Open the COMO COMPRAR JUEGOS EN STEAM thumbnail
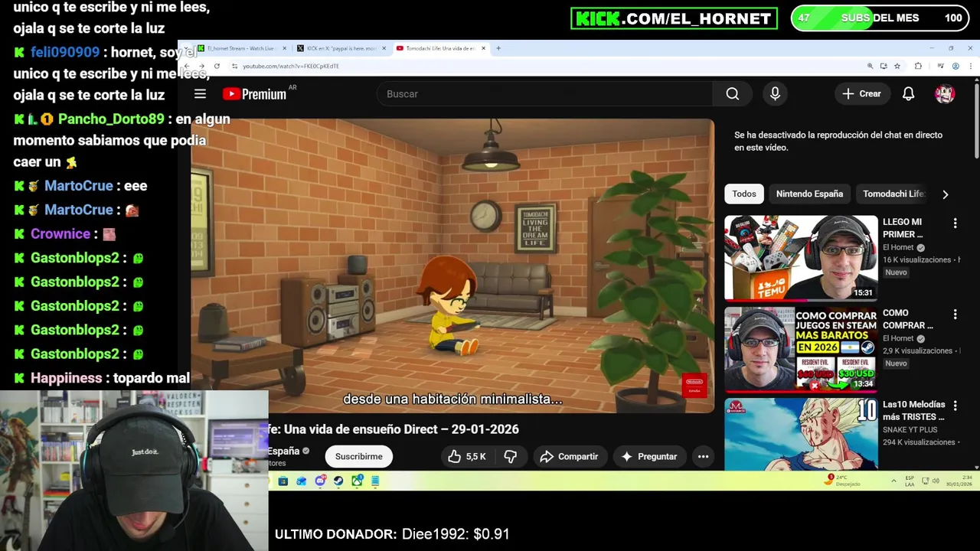The image size is (980, 551). click(x=801, y=349)
